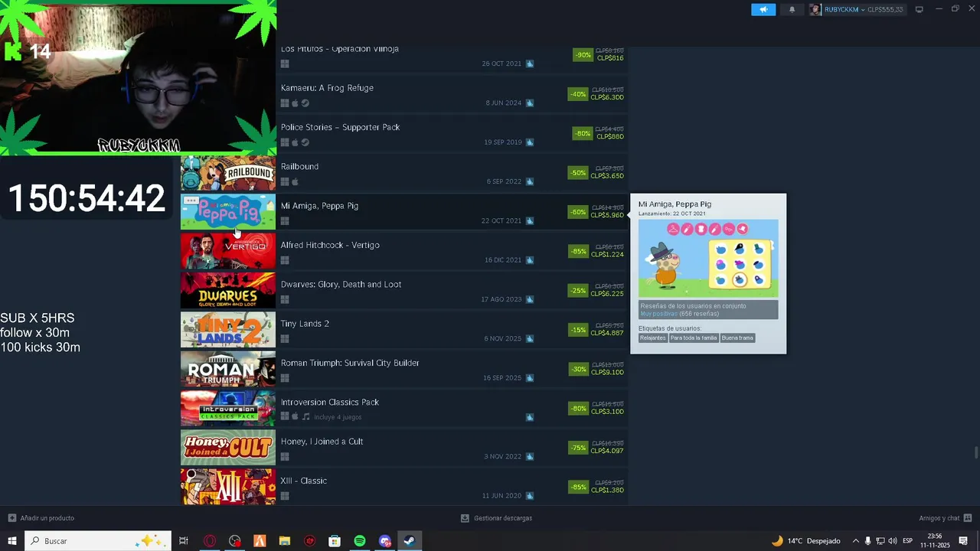The image size is (980, 551).
Task: Click the wishlist icon on Los Pitufos row
Action: point(530,64)
